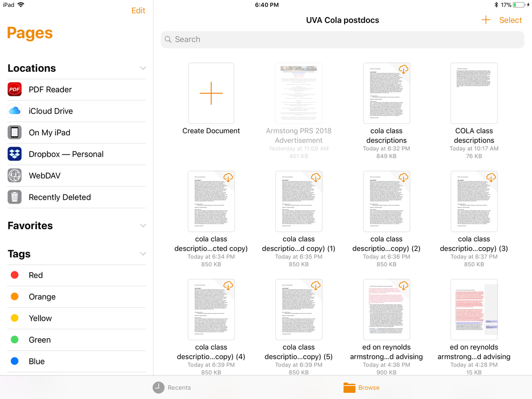The height and width of the screenshot is (399, 532).
Task: Select the Blue tag dot
Action: (x=14, y=361)
